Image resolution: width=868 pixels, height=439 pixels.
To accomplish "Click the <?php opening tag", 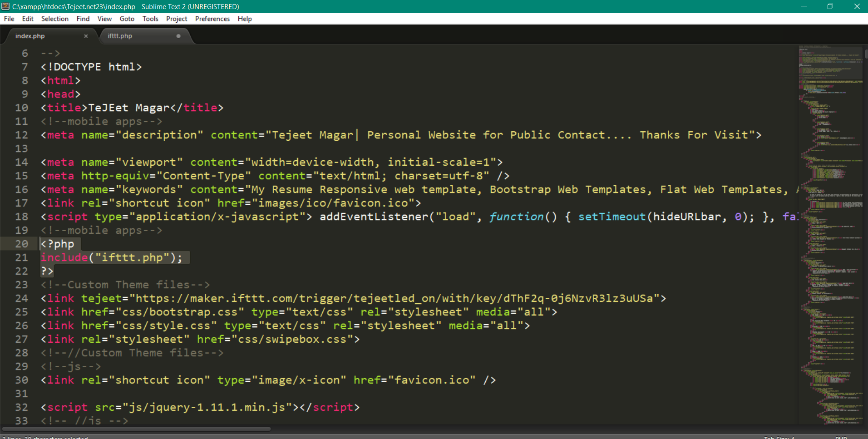I will 58,244.
